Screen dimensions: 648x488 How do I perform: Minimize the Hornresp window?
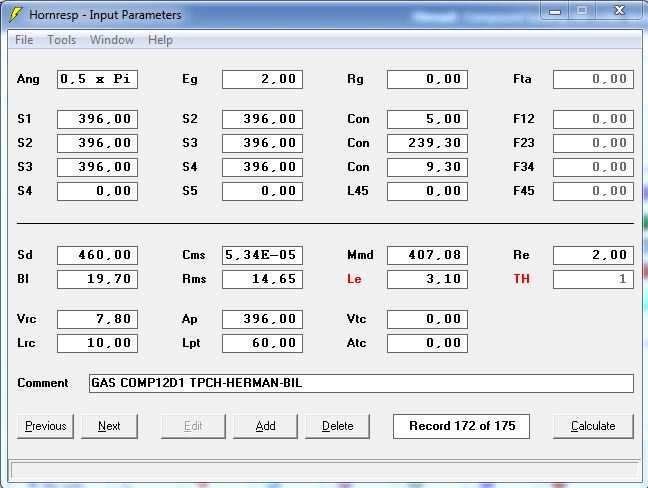(555, 12)
